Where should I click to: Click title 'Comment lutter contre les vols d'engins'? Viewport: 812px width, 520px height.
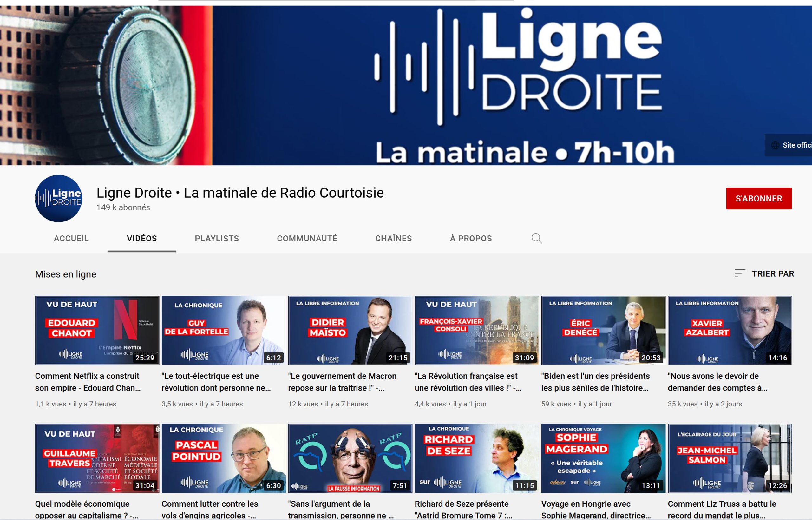point(210,510)
